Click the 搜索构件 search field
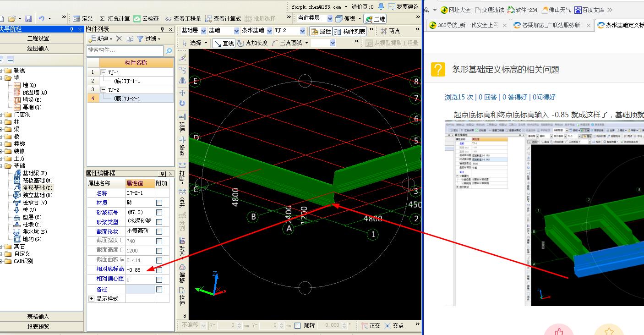Image resolution: width=644 pixels, height=335 pixels. pos(125,50)
